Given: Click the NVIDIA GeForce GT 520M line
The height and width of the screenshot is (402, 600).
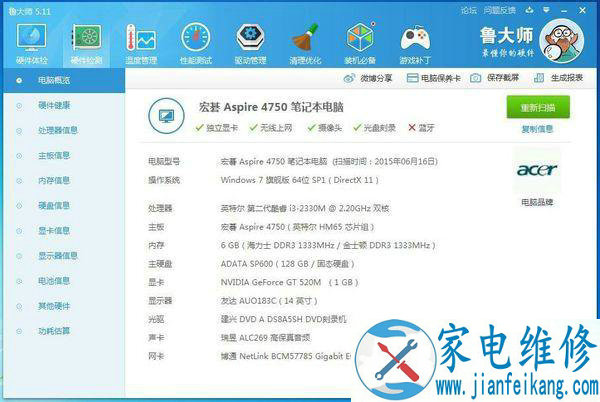Looking at the screenshot, I should tap(289, 282).
